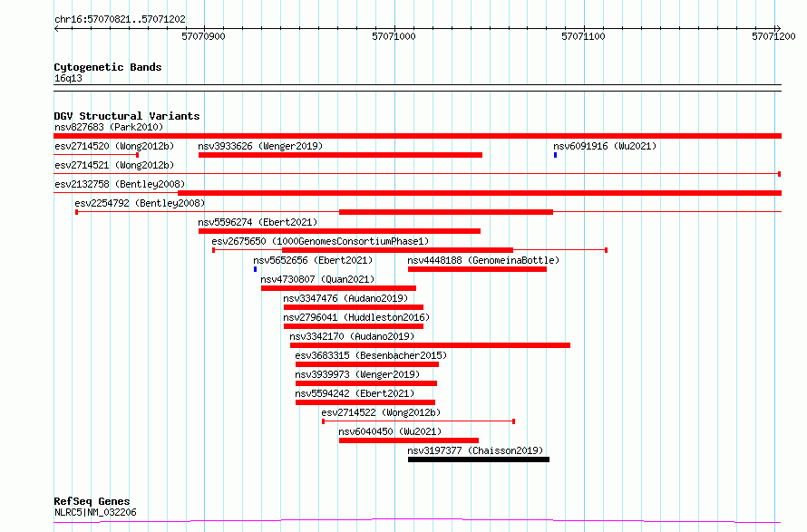The height and width of the screenshot is (532, 807).
Task: Open the nsv3933626 (Wenger2019) variant label
Action: [x=260, y=146]
